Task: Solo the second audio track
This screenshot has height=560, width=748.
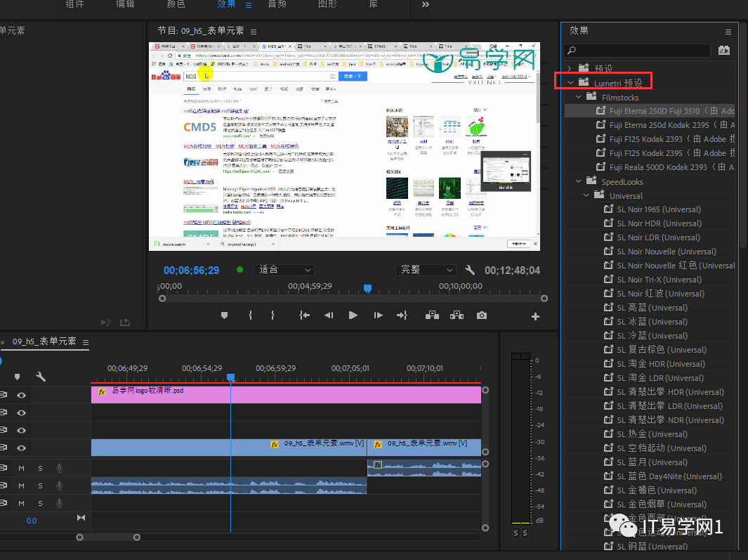Action: pyautogui.click(x=40, y=486)
